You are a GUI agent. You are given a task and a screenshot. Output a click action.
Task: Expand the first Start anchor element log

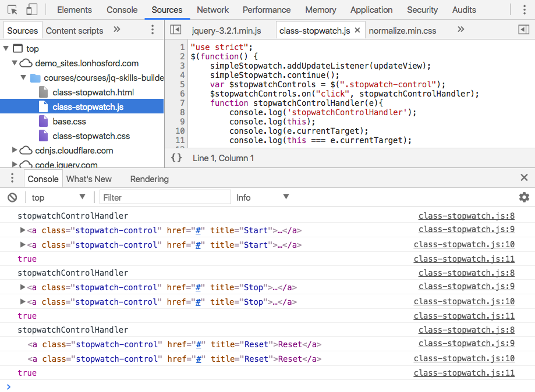[x=23, y=230]
